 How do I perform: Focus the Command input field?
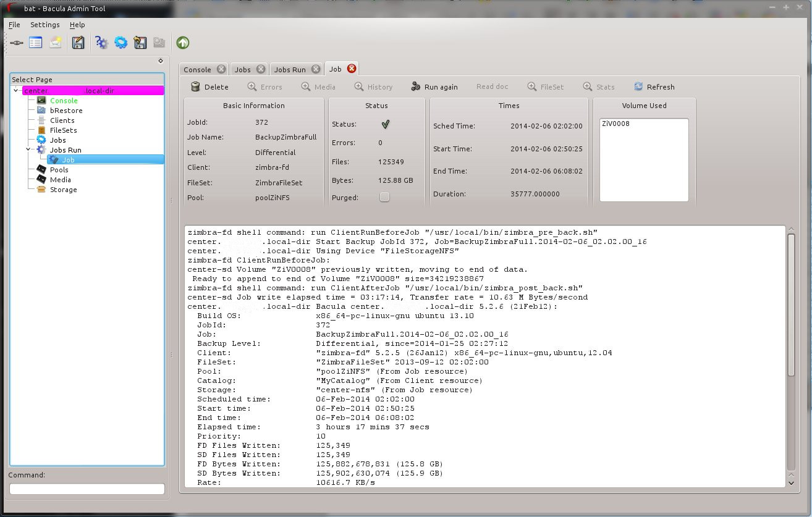click(87, 489)
